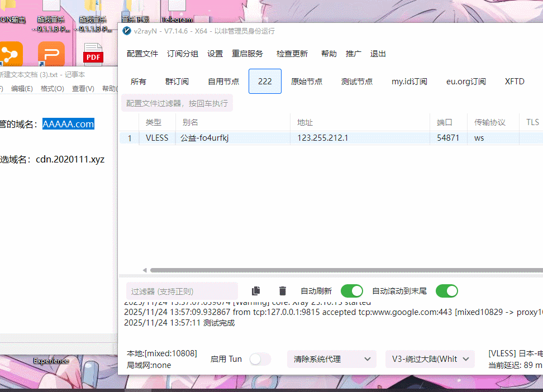The height and width of the screenshot is (392, 543).
Task: Sort by the TLS column header
Action: click(x=532, y=122)
